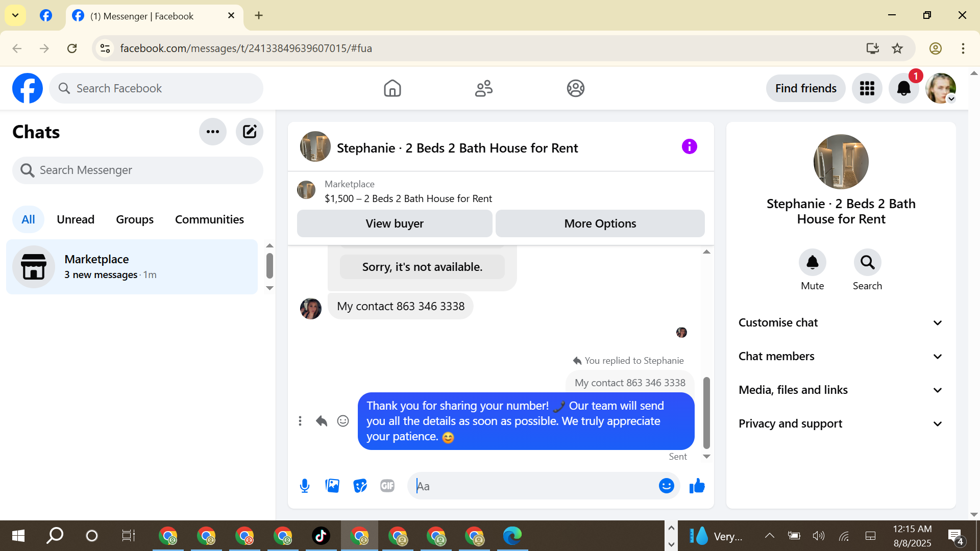Switch to the Unread tab
980x551 pixels.
[x=76, y=219]
